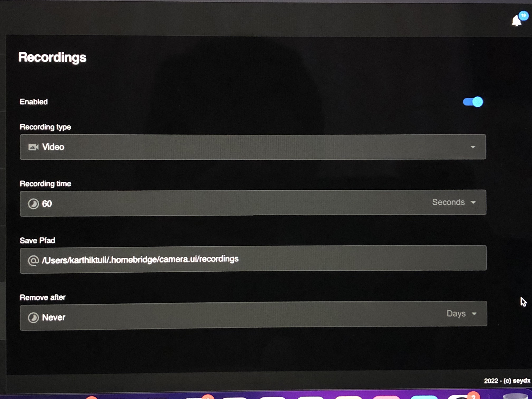Open the Days unit dropdown
Image resolution: width=532 pixels, height=399 pixels.
tap(462, 314)
